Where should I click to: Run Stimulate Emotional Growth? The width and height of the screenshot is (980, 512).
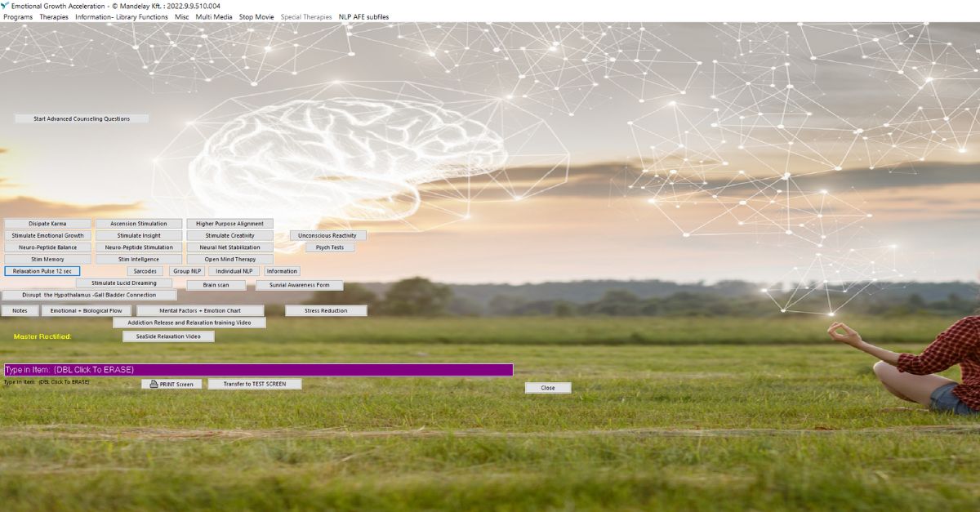pyautogui.click(x=47, y=235)
